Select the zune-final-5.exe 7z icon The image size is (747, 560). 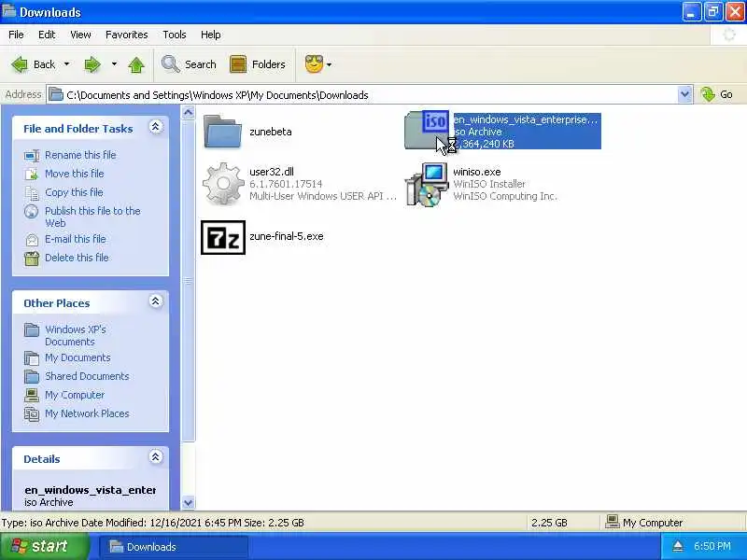(223, 237)
